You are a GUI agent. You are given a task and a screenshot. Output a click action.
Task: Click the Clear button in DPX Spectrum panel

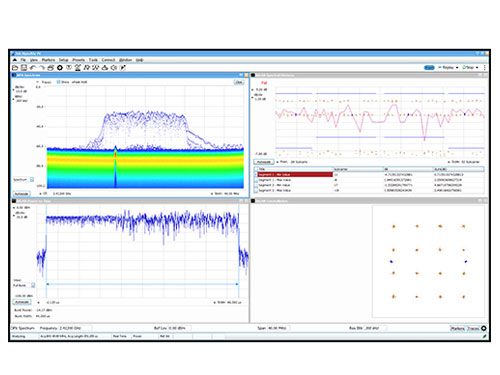coord(239,82)
